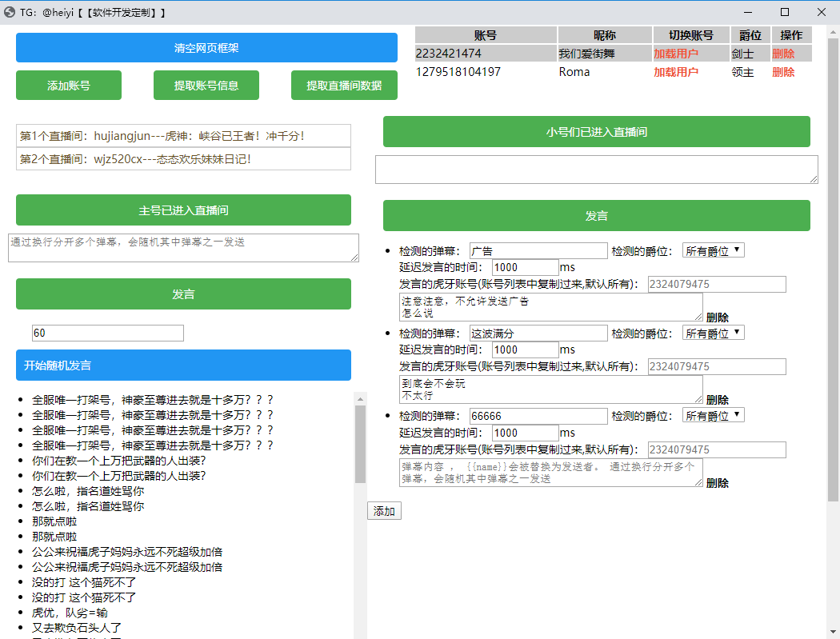840x639 pixels.
Task: Click the globe app icon in title bar
Action: tap(10, 12)
